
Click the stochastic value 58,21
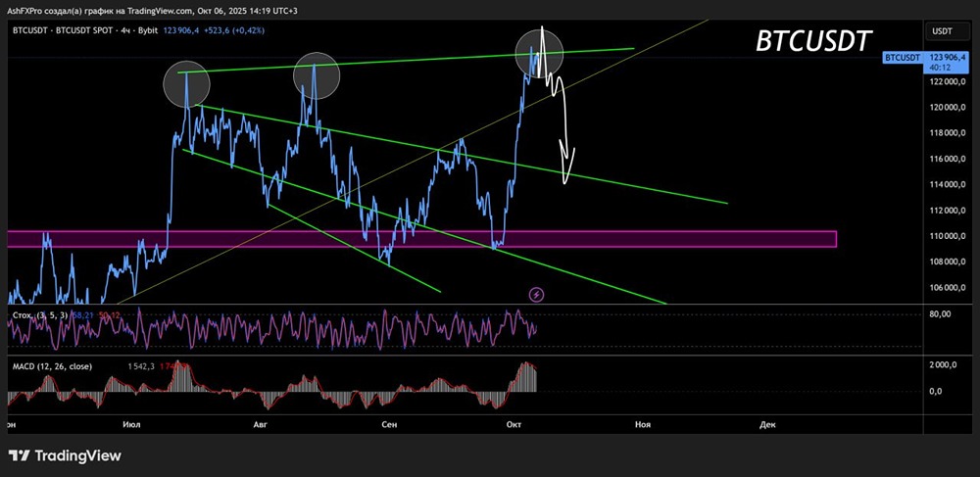(x=83, y=315)
